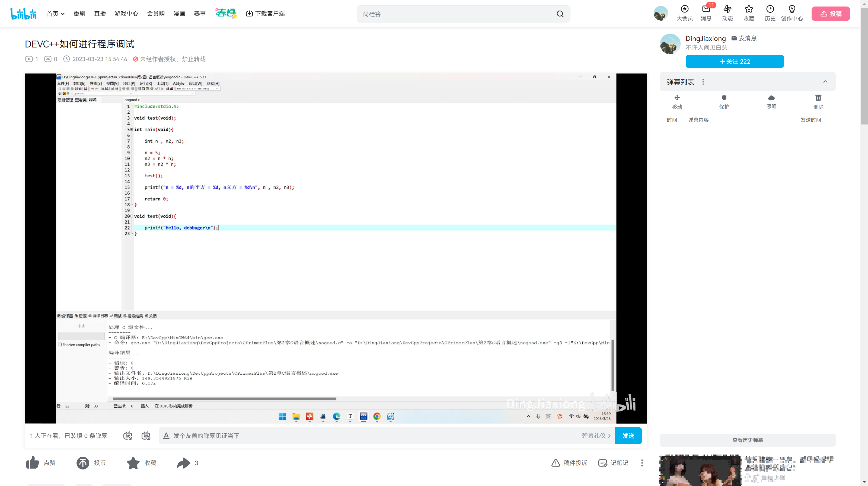The height and width of the screenshot is (486, 868).
Task: Collapse the danmaku list panel
Action: point(825,82)
